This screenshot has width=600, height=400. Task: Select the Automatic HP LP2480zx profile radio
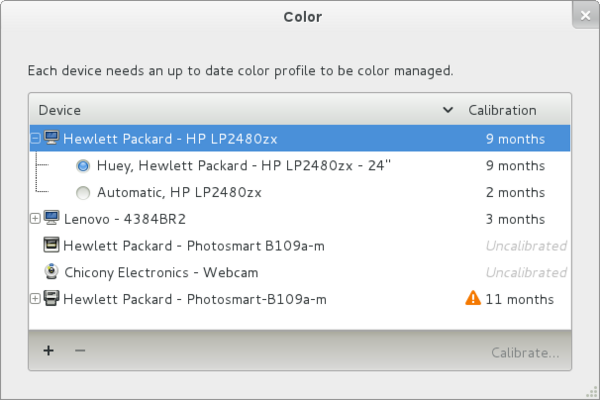(83, 192)
